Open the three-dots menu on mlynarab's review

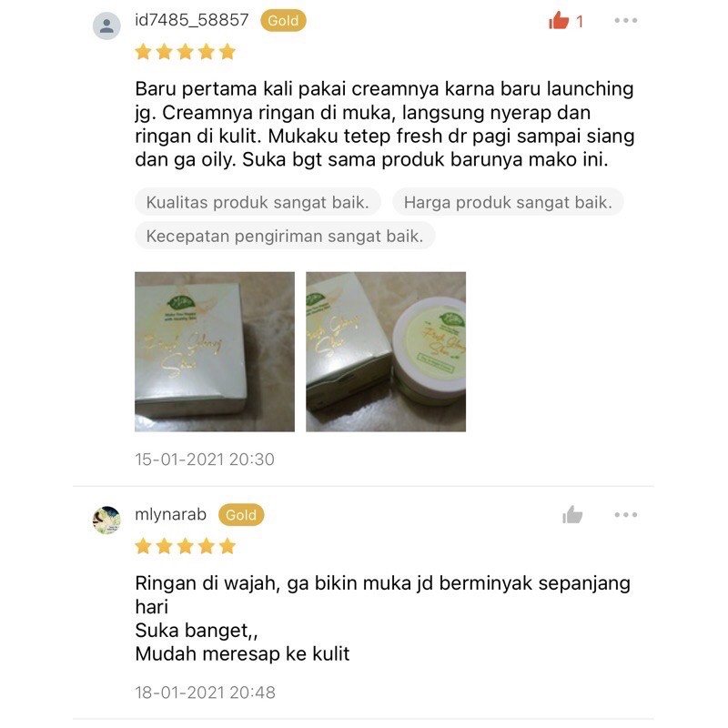pyautogui.click(x=625, y=514)
